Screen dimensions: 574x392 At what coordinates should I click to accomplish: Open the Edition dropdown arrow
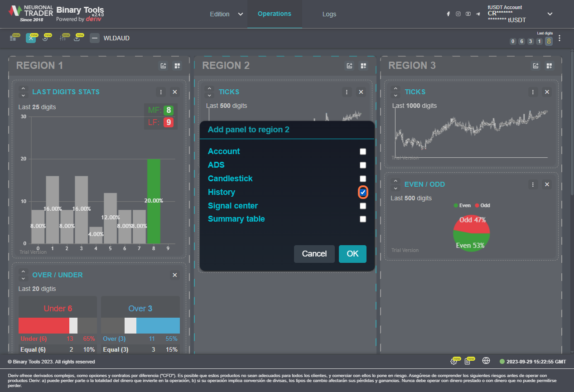pos(241,14)
